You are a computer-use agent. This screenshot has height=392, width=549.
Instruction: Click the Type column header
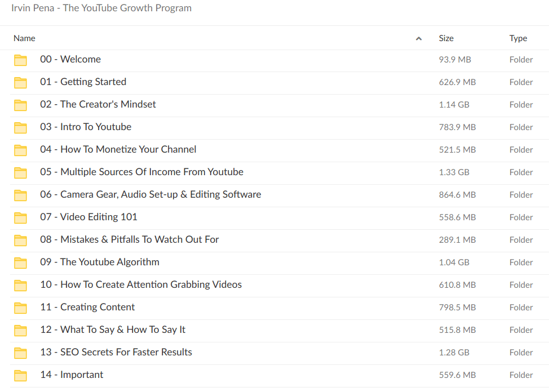tap(518, 38)
